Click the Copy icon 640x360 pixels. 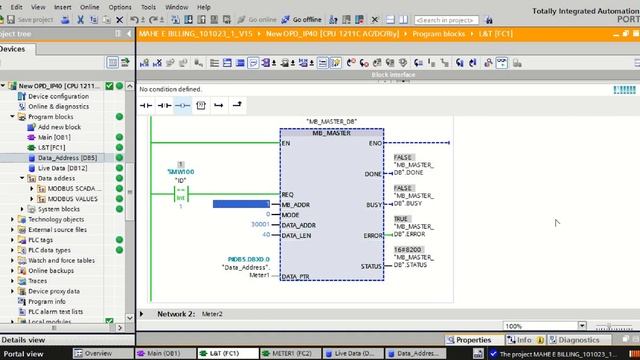pos(94,20)
